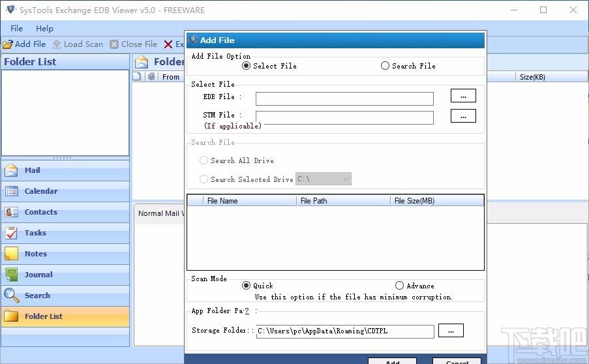Image resolution: width=589 pixels, height=364 pixels.
Task: Click the File Name column header
Action: pos(249,201)
